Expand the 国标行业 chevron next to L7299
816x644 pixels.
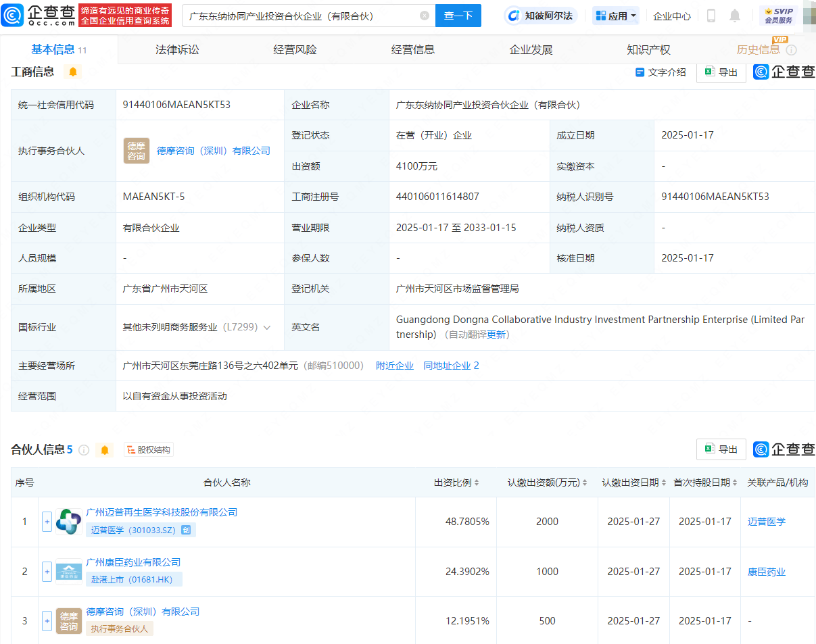click(x=267, y=327)
